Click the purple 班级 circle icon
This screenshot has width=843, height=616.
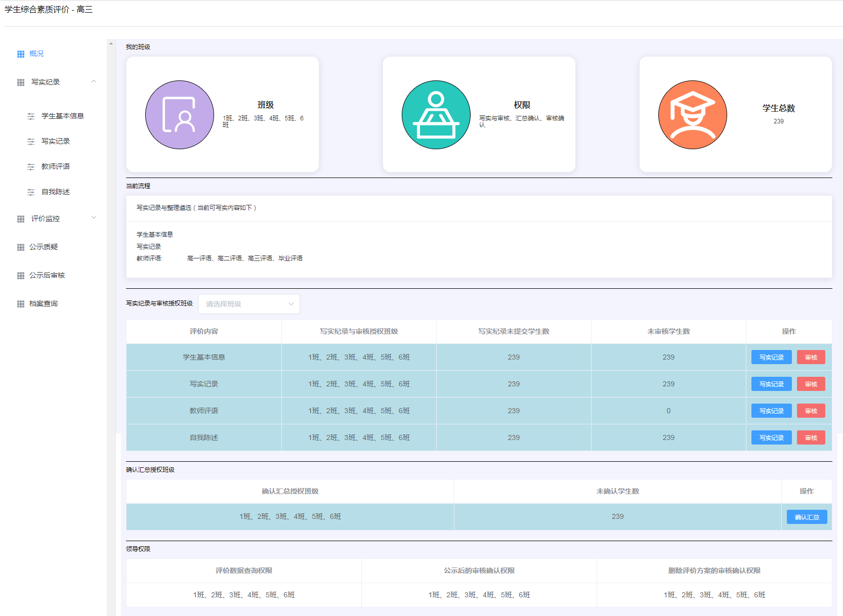180,115
